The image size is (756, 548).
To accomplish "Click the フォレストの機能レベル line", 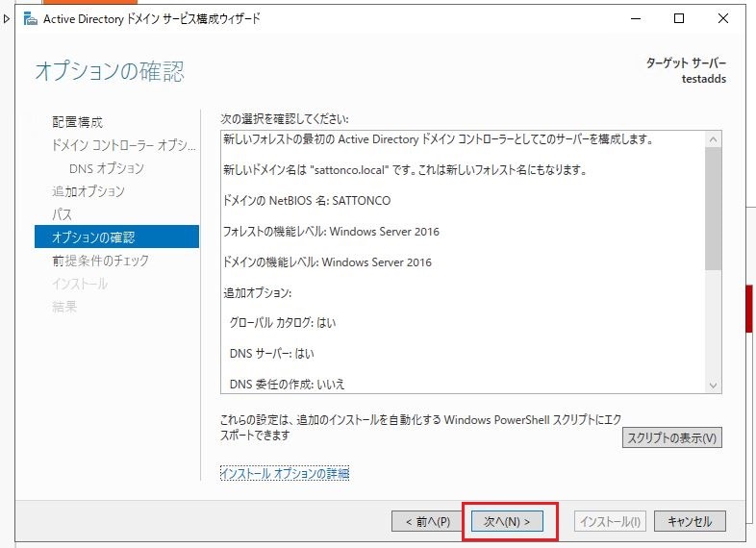I will pos(331,232).
